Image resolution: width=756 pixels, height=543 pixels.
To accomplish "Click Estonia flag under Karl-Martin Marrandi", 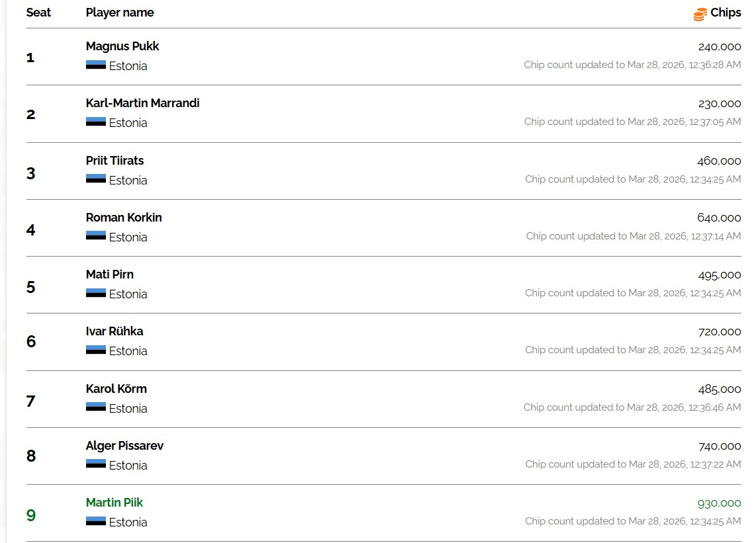I will (96, 122).
